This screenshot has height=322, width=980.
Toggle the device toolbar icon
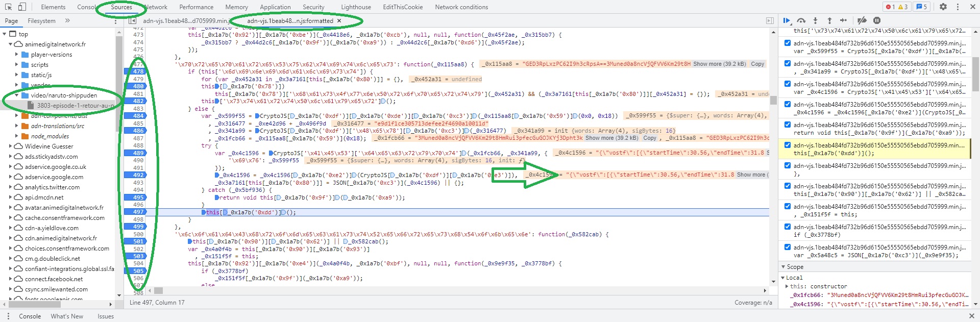tap(22, 7)
